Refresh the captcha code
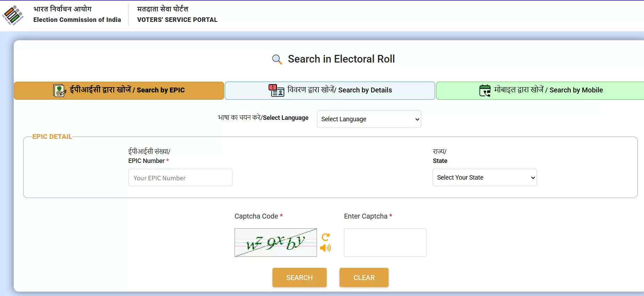 tap(326, 237)
